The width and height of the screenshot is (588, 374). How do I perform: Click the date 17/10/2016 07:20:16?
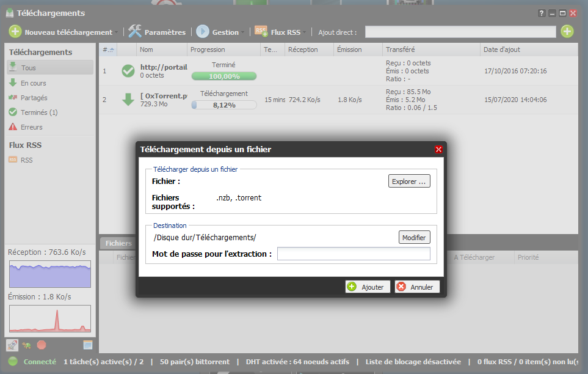(515, 71)
